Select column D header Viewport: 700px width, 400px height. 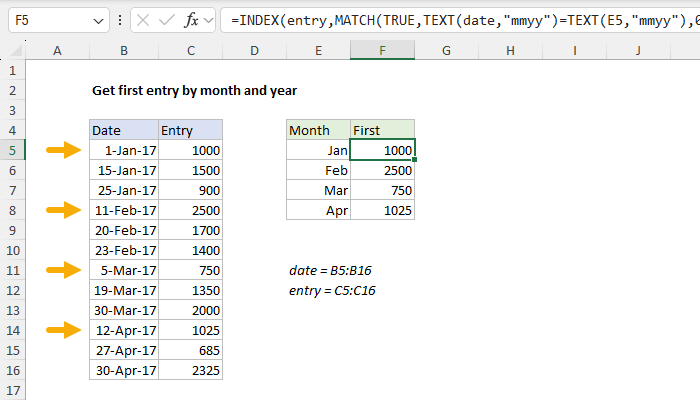pos(254,51)
